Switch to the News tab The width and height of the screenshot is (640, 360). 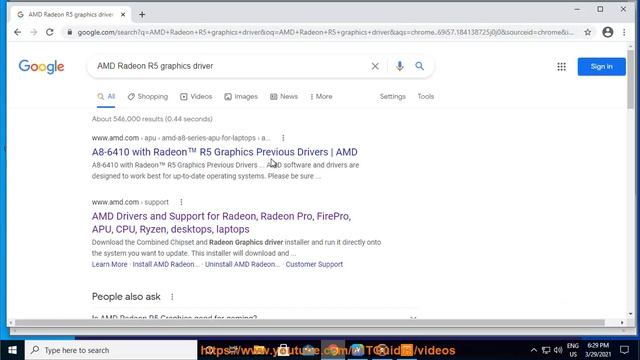click(x=284, y=97)
